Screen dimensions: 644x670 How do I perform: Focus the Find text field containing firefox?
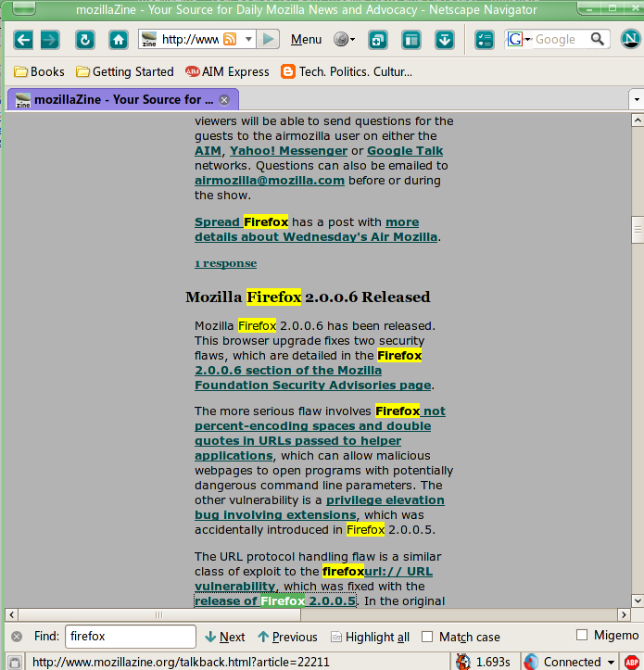(x=131, y=637)
